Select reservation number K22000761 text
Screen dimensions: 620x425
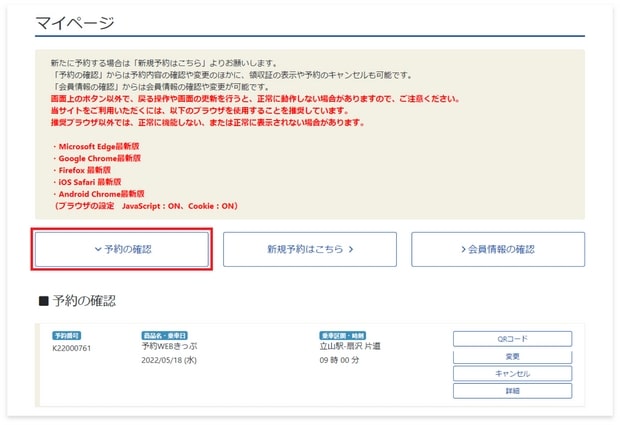(72, 348)
